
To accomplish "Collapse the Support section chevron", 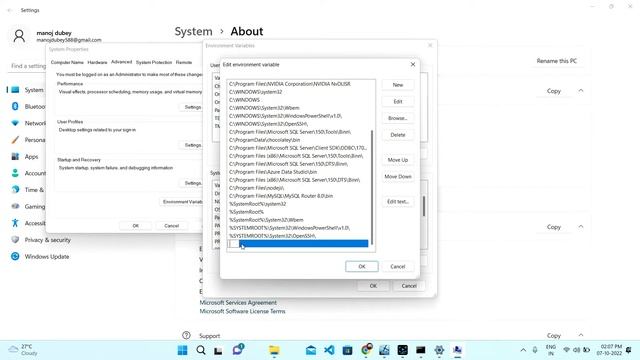I will click(x=580, y=335).
